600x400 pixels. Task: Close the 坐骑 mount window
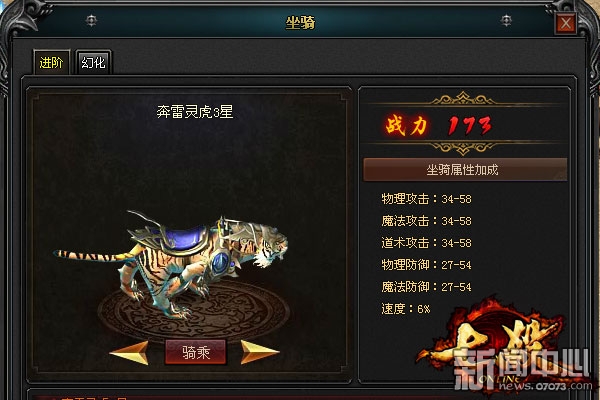(x=566, y=24)
